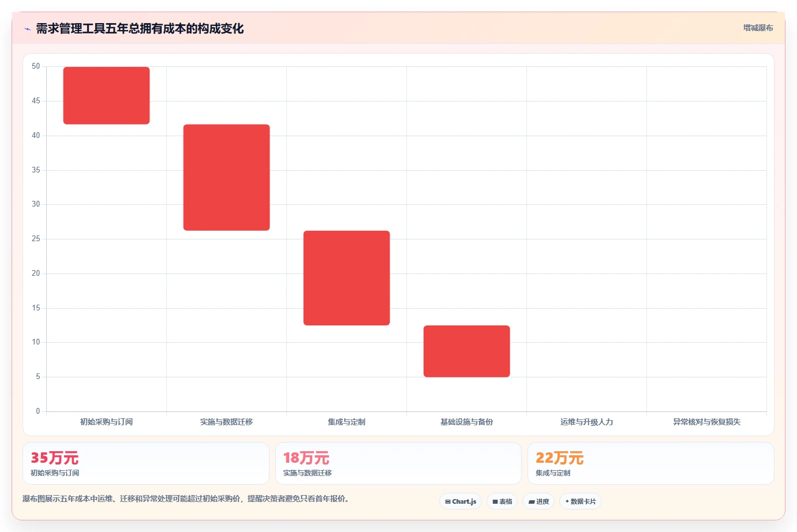Click x-axis label 运维与升级人力
This screenshot has width=797, height=532.
(x=586, y=422)
